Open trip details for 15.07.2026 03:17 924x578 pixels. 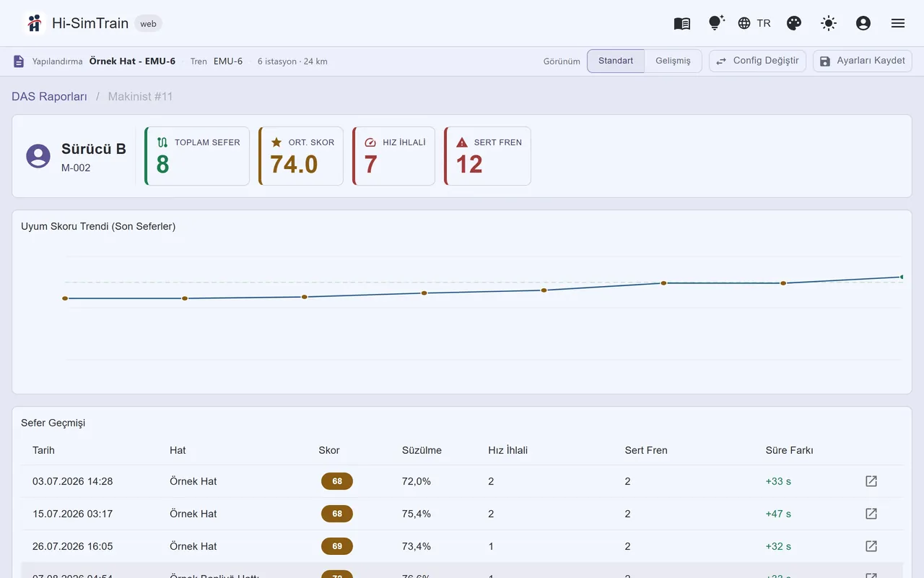coord(871,514)
